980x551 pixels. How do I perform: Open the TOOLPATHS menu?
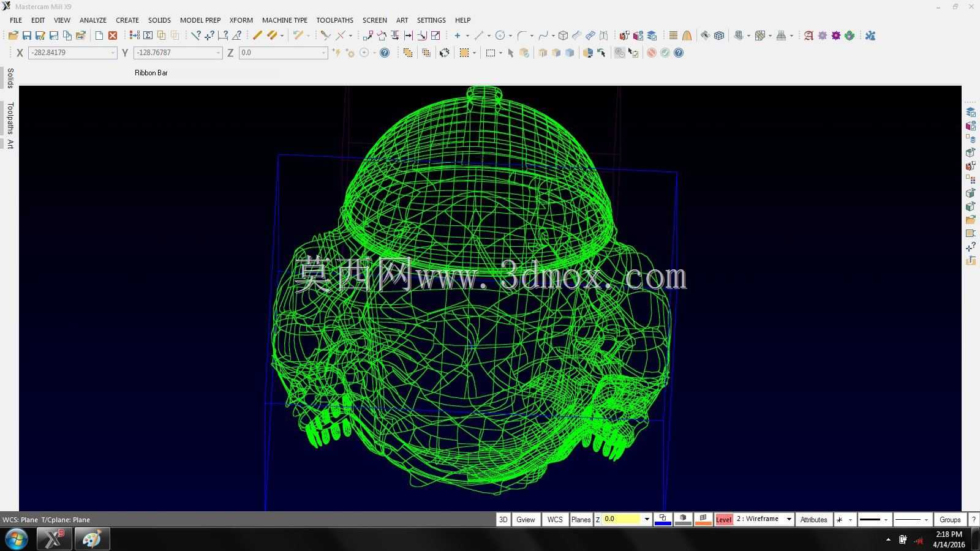(x=335, y=20)
